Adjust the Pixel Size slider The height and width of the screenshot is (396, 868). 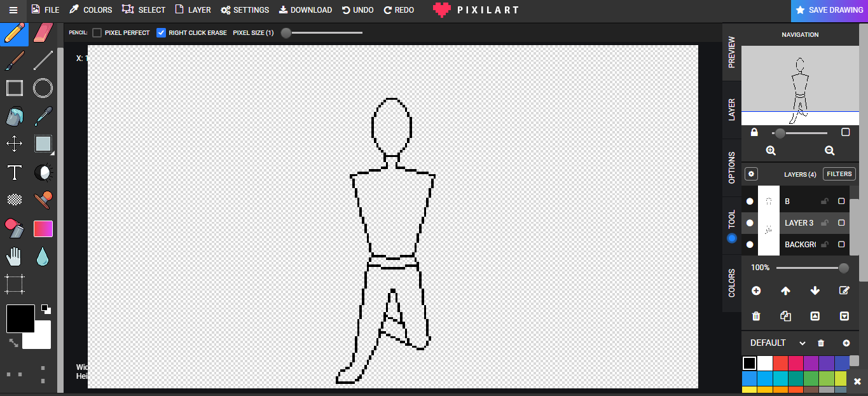(x=322, y=32)
